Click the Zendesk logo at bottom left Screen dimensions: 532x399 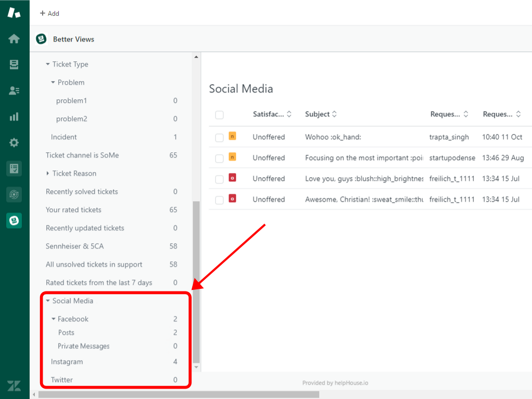click(14, 385)
